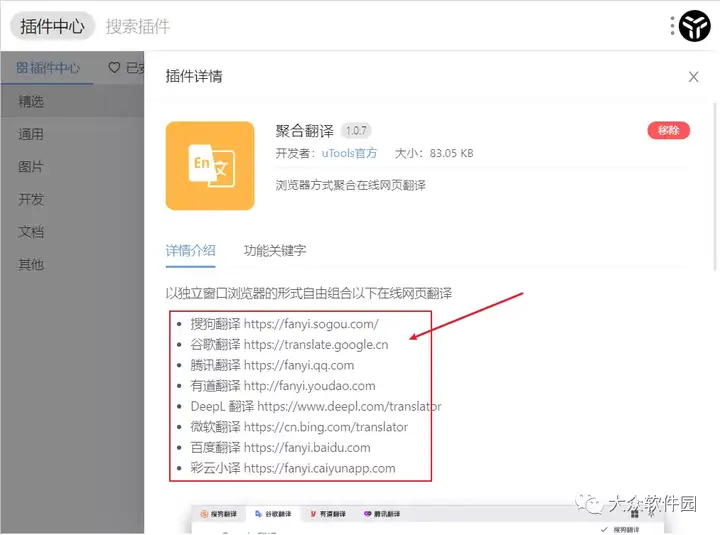Click the uTools logo avatar icon
The height and width of the screenshot is (535, 720).
click(694, 26)
